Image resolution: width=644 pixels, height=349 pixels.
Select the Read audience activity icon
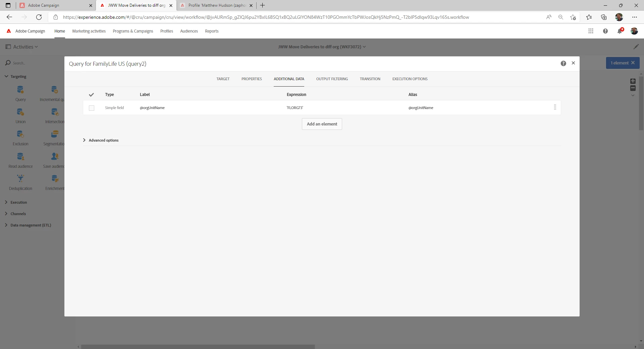click(x=20, y=156)
